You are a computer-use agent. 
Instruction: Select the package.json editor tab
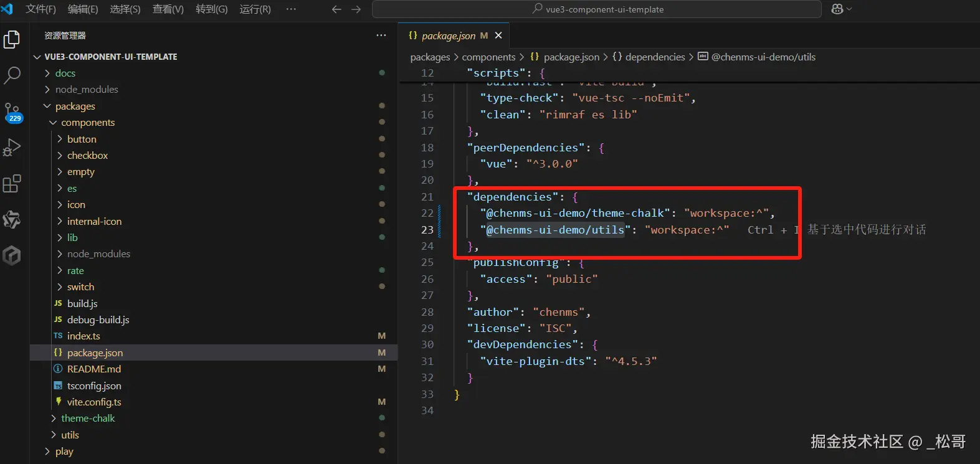click(x=454, y=36)
